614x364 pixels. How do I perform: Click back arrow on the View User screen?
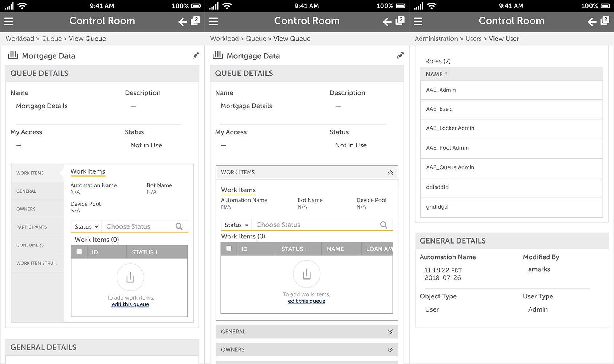pyautogui.click(x=592, y=22)
